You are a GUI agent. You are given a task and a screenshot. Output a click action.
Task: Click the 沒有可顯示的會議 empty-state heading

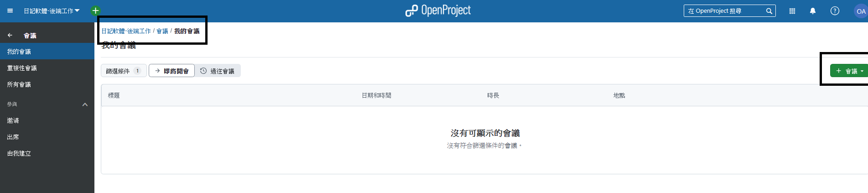[x=485, y=133]
